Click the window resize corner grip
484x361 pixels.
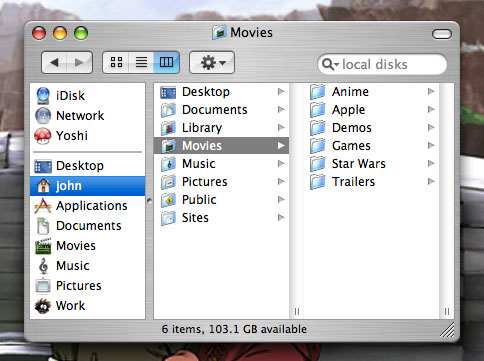pyautogui.click(x=447, y=330)
